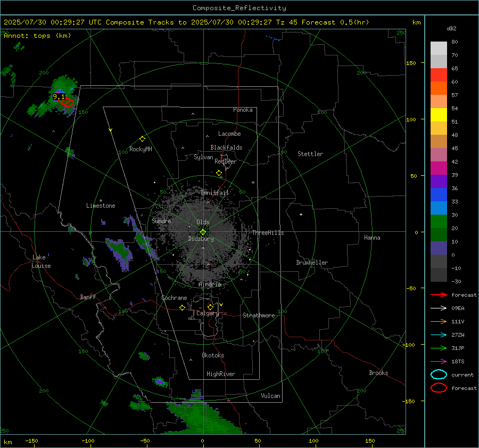This screenshot has height=448, width=479.
Task: Click the Vulcan city label
Action: 271,396
